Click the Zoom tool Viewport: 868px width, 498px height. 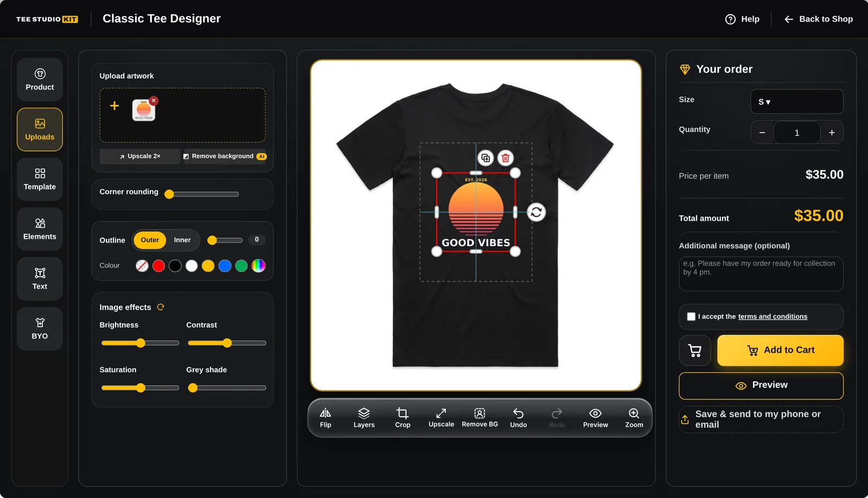[634, 418]
